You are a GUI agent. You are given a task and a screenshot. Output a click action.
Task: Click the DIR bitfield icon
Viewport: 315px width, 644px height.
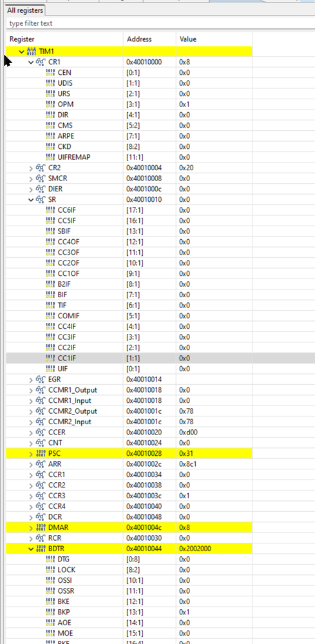(50, 115)
